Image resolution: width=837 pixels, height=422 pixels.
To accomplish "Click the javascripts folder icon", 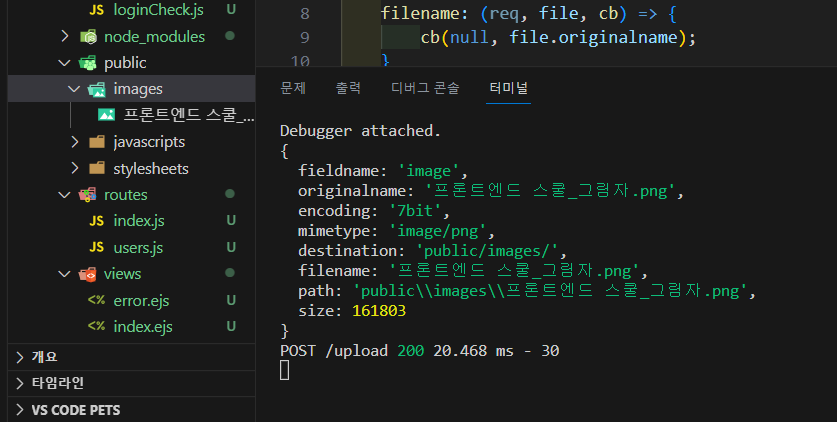I will pyautogui.click(x=97, y=142).
